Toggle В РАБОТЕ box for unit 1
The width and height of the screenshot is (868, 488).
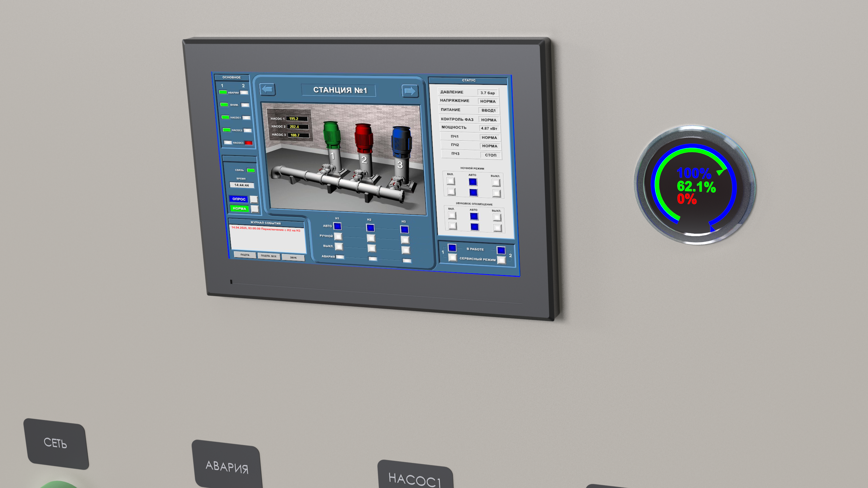pyautogui.click(x=452, y=248)
